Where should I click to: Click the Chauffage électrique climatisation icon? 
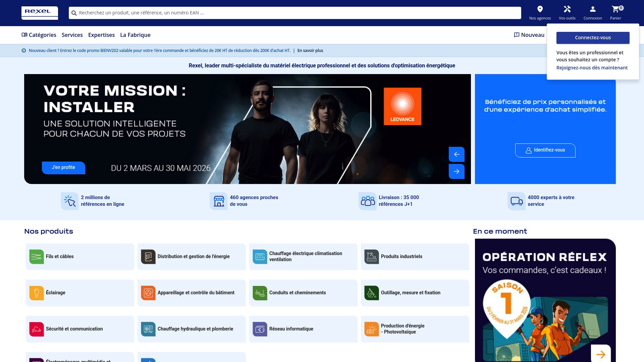pos(260,257)
